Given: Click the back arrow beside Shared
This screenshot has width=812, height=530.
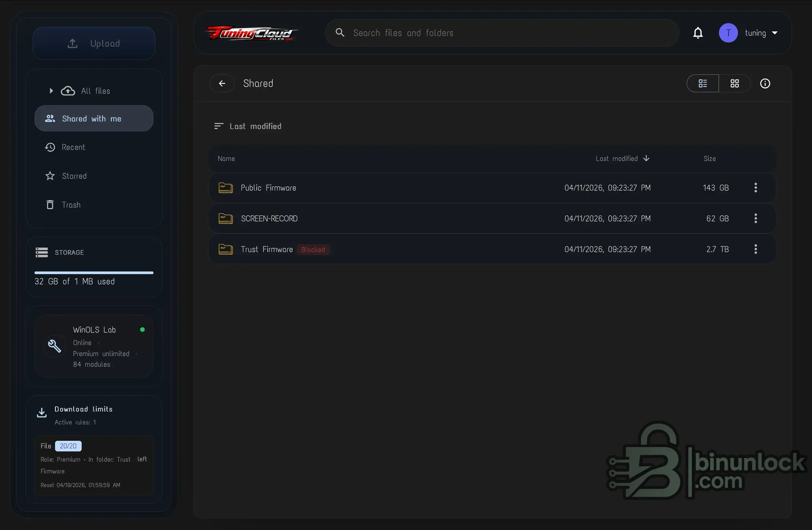Looking at the screenshot, I should [222, 84].
